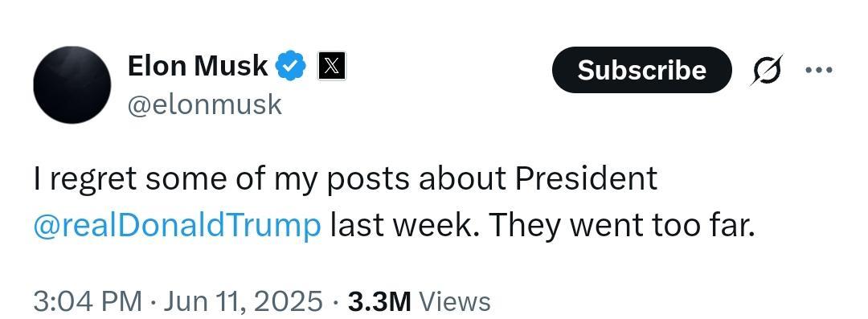This screenshot has height=319, width=868.
Task: Open the three-dot more options menu
Action: pos(819,70)
